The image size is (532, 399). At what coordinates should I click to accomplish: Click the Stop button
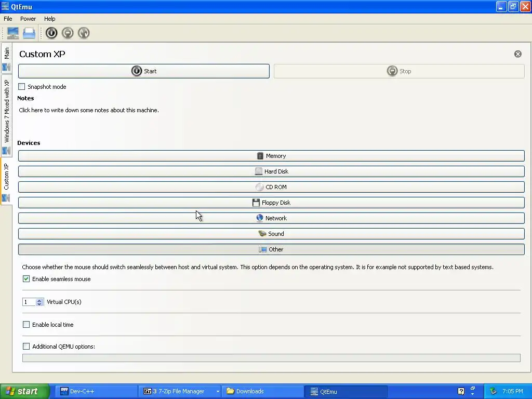pyautogui.click(x=399, y=71)
